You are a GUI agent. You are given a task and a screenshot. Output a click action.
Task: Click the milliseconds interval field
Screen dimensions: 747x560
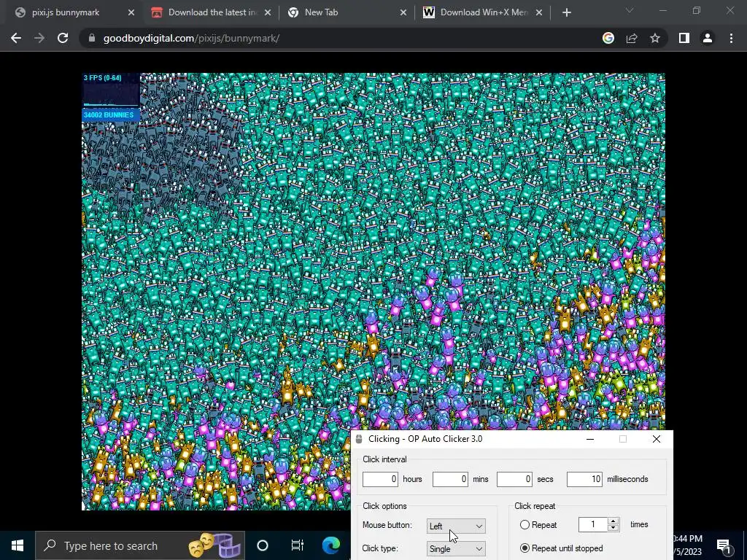pyautogui.click(x=584, y=479)
